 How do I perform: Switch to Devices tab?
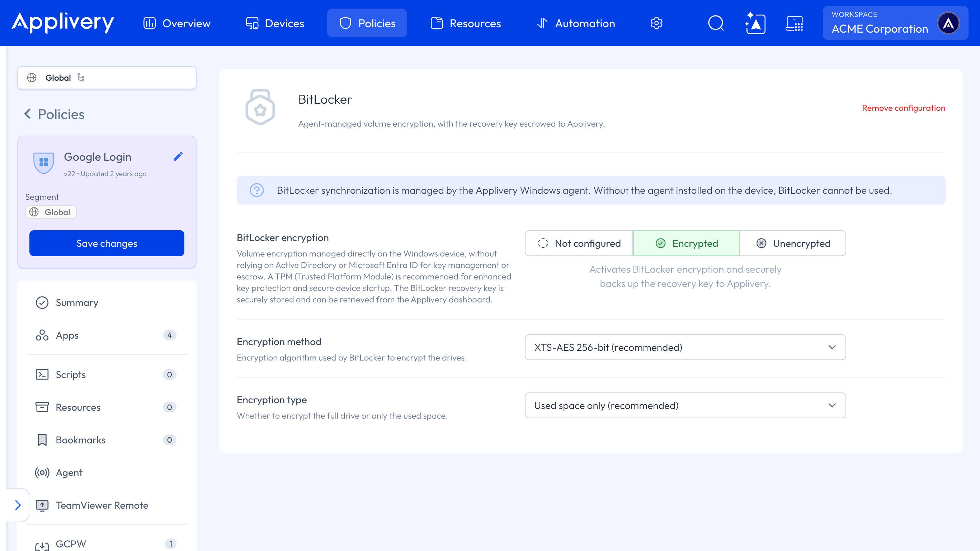point(275,23)
